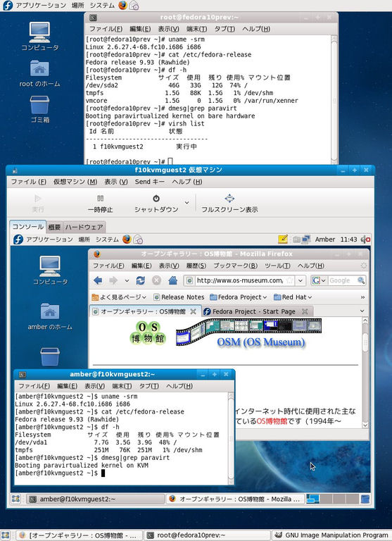Open the Edit menu in guest amber terminal
The width and height of the screenshot is (392, 541).
[67, 386]
